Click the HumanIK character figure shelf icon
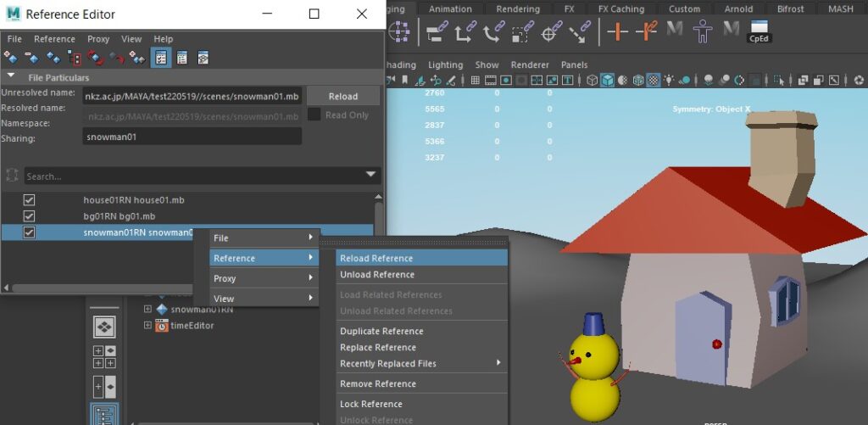This screenshot has height=425, width=868. pyautogui.click(x=703, y=31)
